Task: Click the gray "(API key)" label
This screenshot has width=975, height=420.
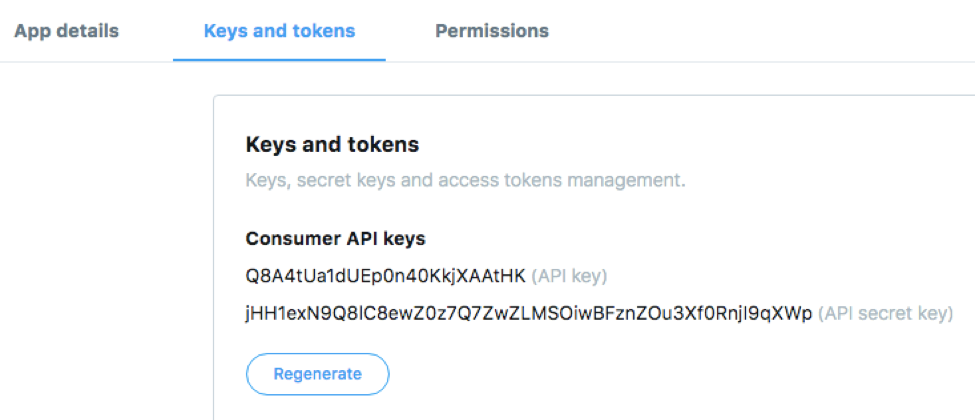Action: (569, 276)
